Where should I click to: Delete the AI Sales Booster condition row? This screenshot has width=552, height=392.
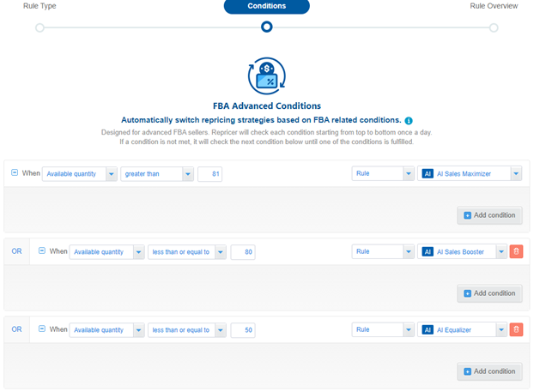tap(516, 251)
